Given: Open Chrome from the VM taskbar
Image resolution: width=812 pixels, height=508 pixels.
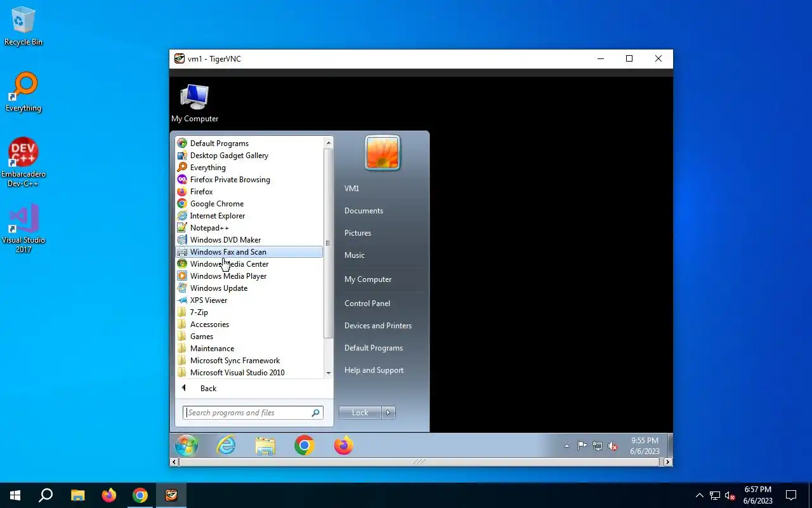Looking at the screenshot, I should coord(304,446).
